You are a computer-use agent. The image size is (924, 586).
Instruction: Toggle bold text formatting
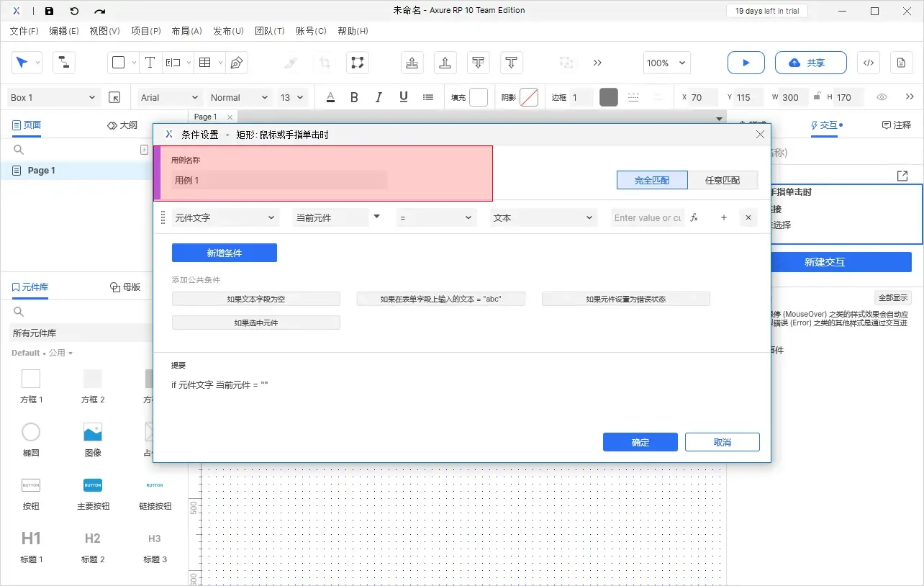pyautogui.click(x=354, y=97)
